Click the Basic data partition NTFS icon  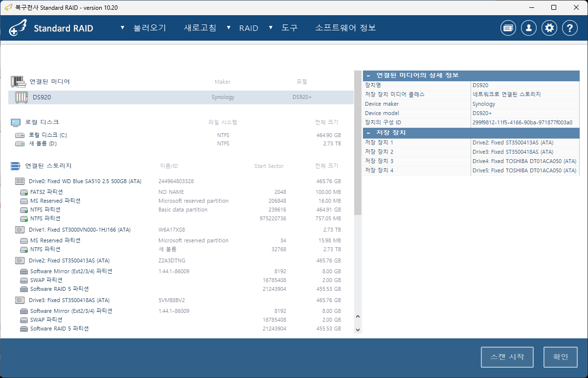[23, 210]
